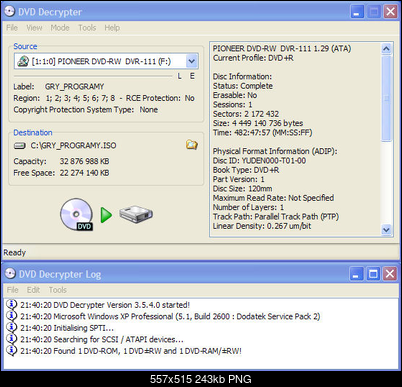
Task: Open the source drive dropdown arrow
Action: pos(191,61)
